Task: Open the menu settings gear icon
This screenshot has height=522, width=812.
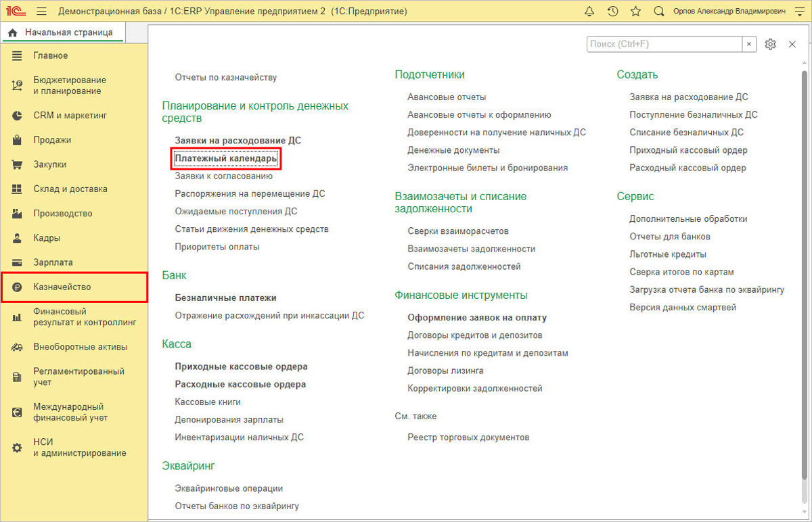Action: pyautogui.click(x=770, y=44)
